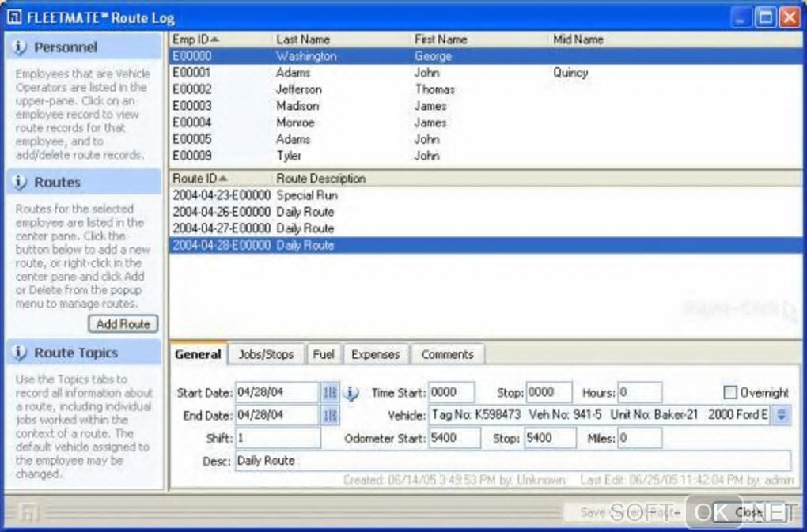807x532 pixels.
Task: Select employee E00003 Madison row
Action: click(485, 106)
